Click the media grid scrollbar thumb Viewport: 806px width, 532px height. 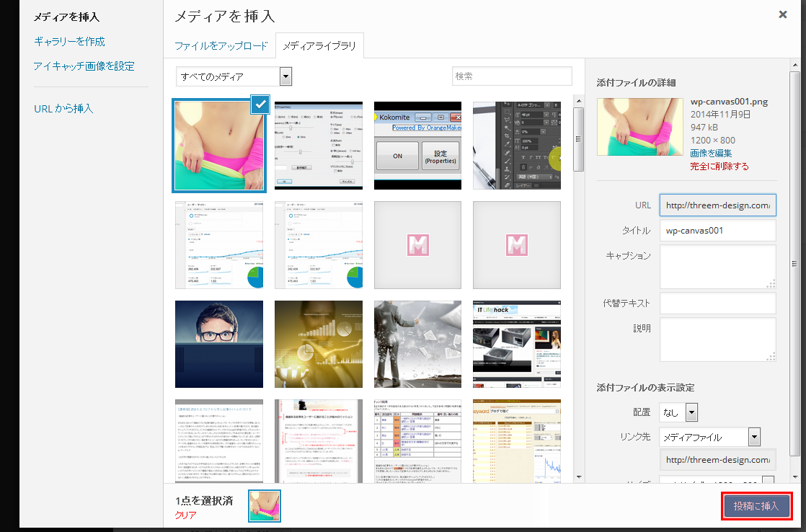coord(579,139)
